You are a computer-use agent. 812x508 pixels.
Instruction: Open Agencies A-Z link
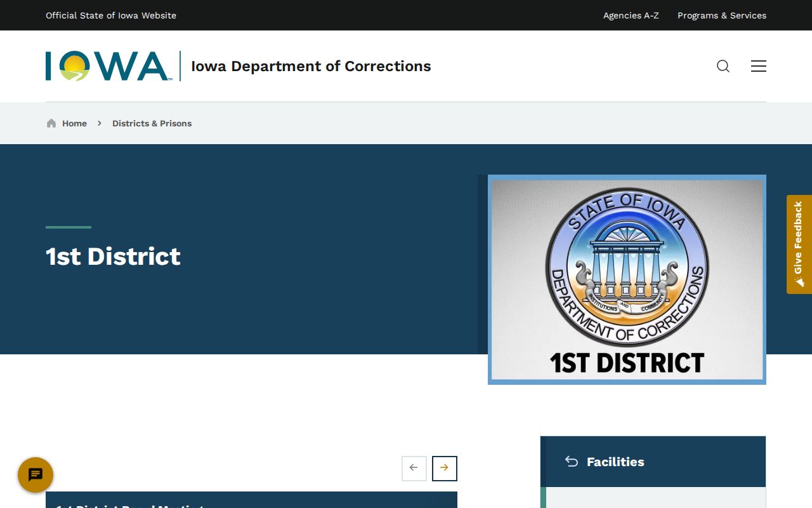tap(631, 15)
